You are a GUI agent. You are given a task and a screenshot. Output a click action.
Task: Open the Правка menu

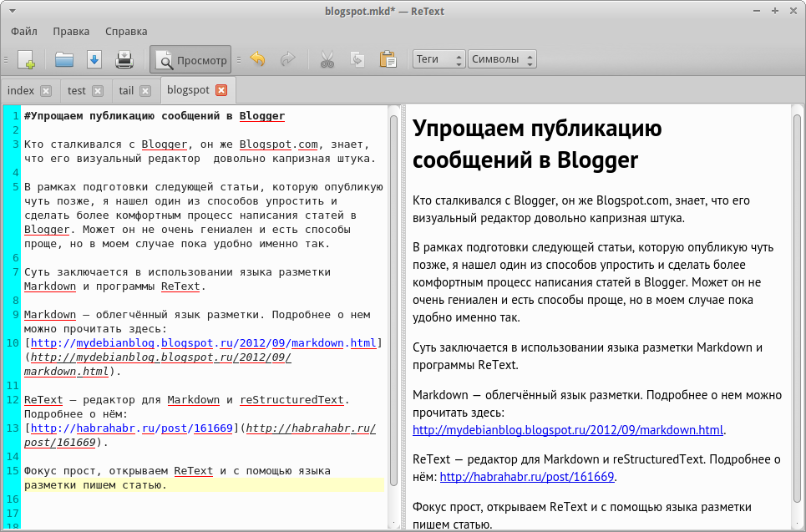click(71, 32)
